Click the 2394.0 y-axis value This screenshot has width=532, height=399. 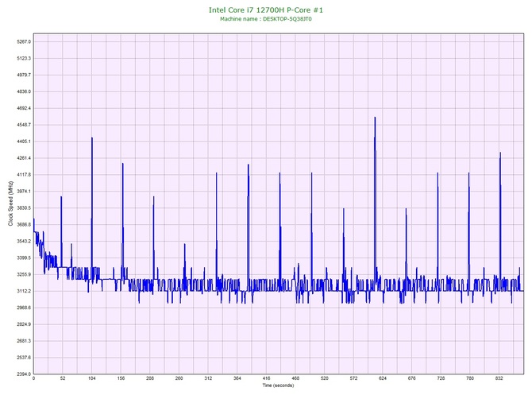click(x=24, y=374)
